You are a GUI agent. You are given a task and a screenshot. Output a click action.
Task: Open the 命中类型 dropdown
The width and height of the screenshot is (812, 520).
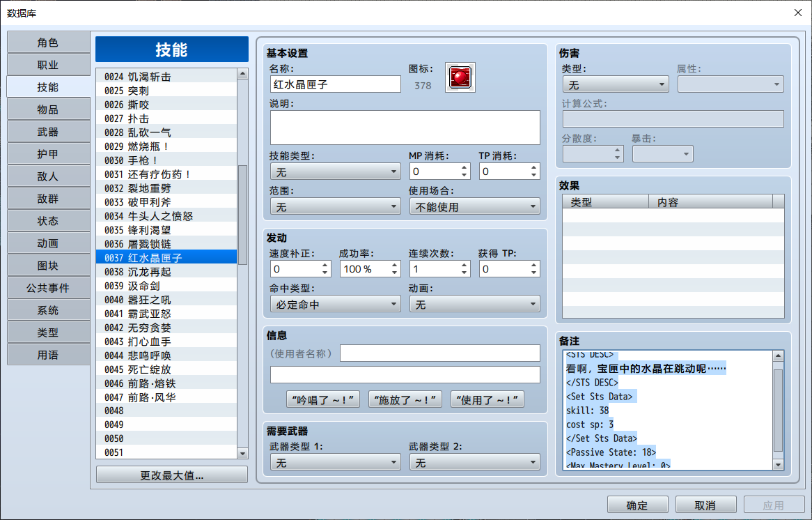pos(336,305)
